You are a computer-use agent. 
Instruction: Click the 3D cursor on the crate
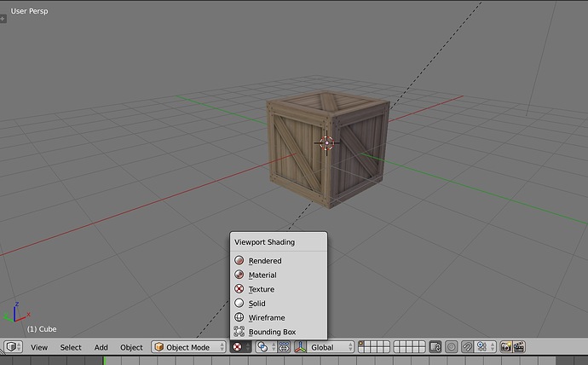pos(327,143)
